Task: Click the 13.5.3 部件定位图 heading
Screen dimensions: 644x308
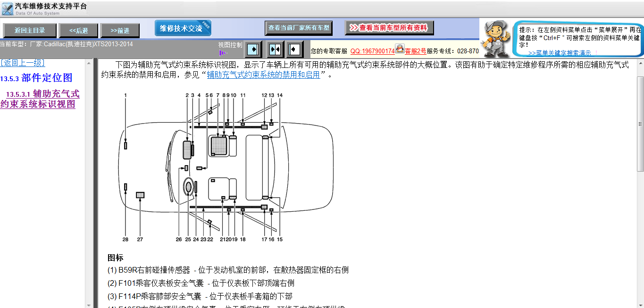Action: click(36, 78)
